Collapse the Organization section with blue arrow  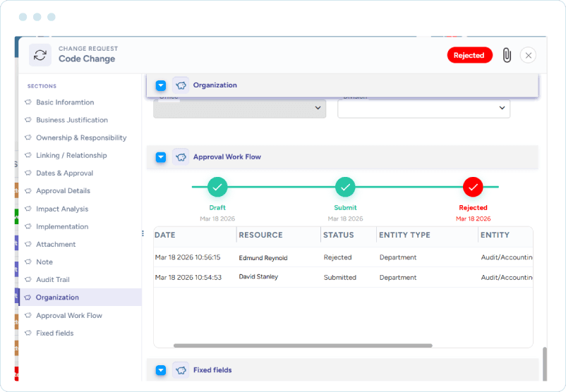161,85
